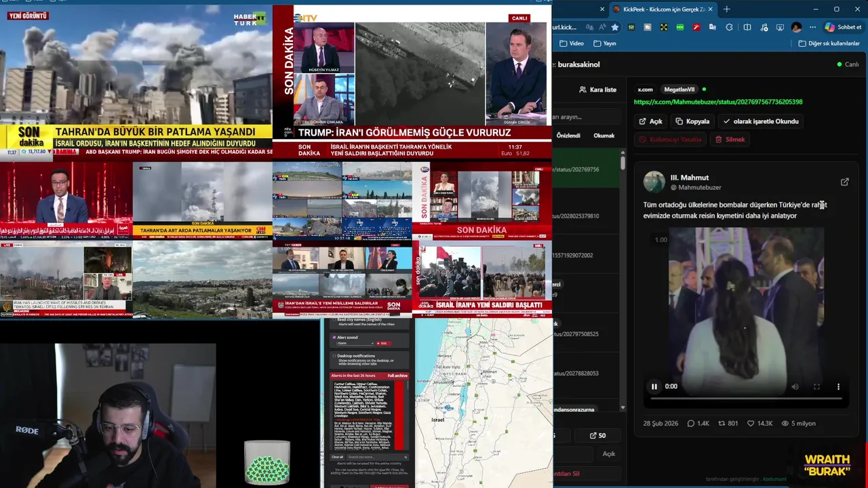868x488 pixels.
Task: Click the x.com source tag
Action: (645, 89)
